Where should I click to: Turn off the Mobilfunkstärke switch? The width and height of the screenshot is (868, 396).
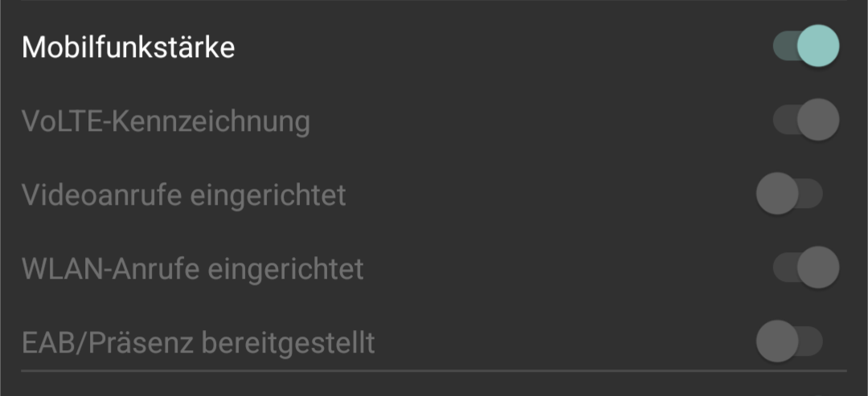coord(805,46)
